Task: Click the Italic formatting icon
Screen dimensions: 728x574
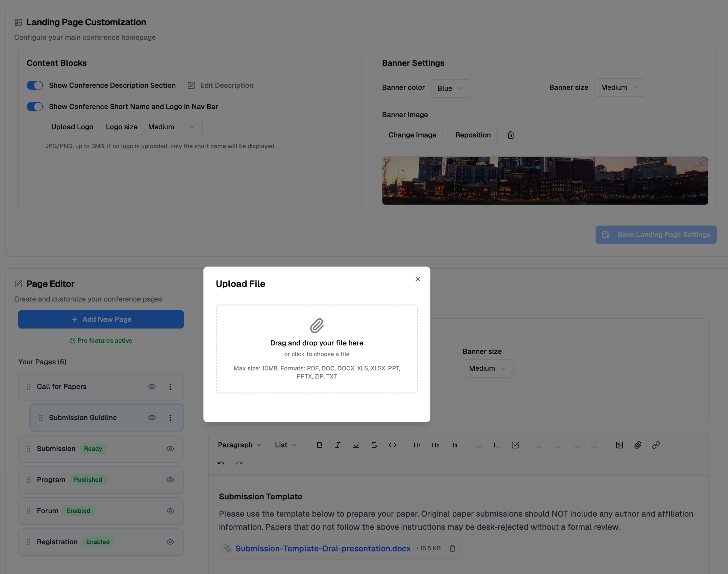Action: (337, 445)
